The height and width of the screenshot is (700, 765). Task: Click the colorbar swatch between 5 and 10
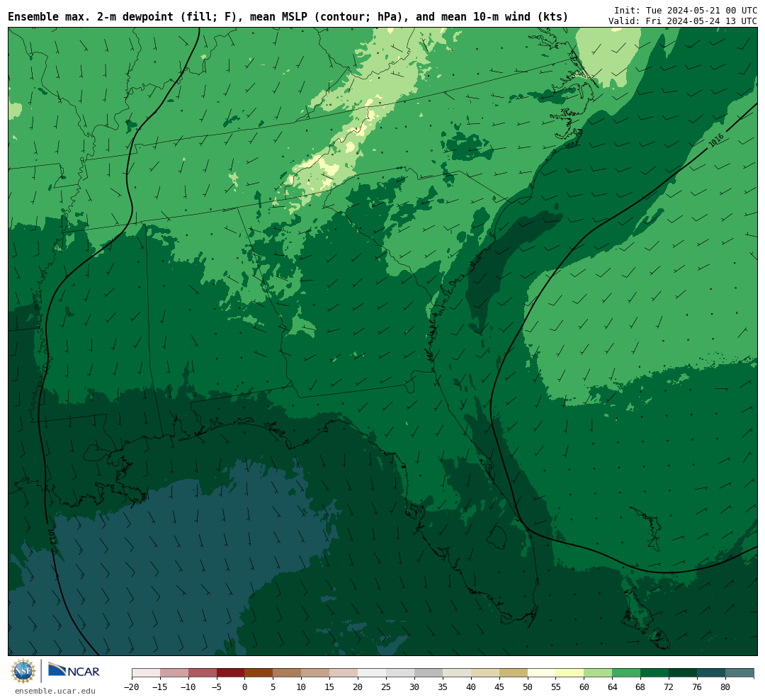[288, 672]
